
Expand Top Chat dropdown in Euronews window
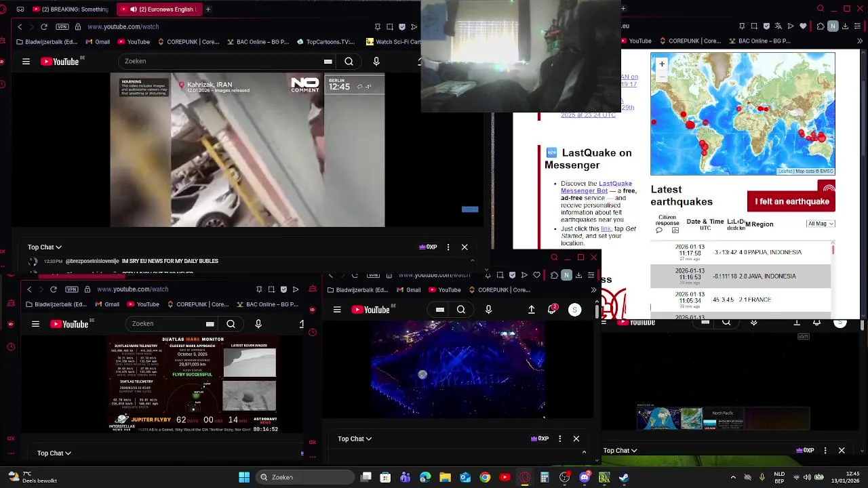[45, 247]
